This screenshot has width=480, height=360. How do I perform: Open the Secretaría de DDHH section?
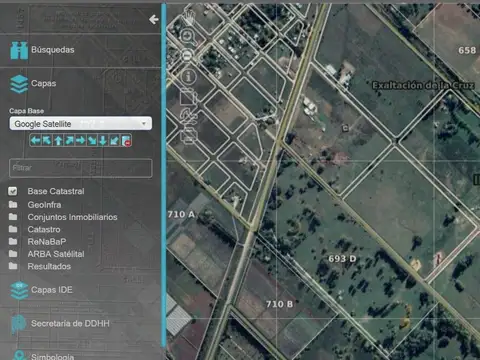point(60,323)
